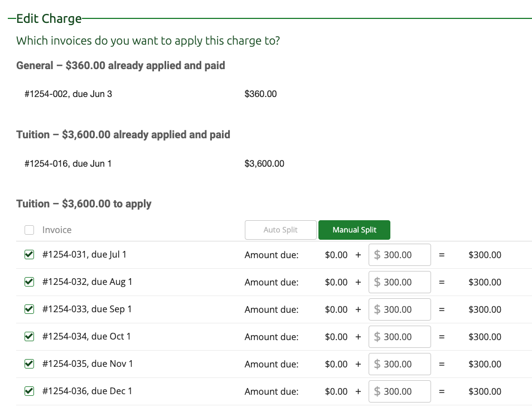Edit amount field for invoice #1254-032

pos(400,282)
